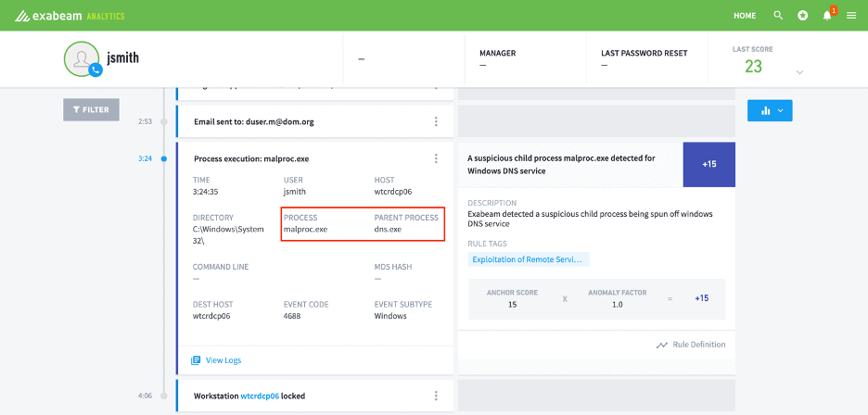The width and height of the screenshot is (868, 415).
Task: Click the user value jsmith in event details
Action: pos(295,192)
